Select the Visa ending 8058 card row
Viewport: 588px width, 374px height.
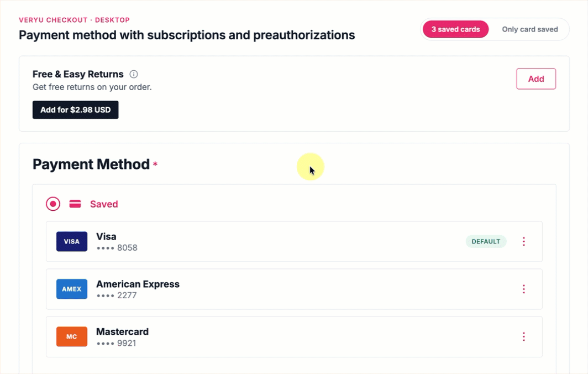pyautogui.click(x=294, y=241)
